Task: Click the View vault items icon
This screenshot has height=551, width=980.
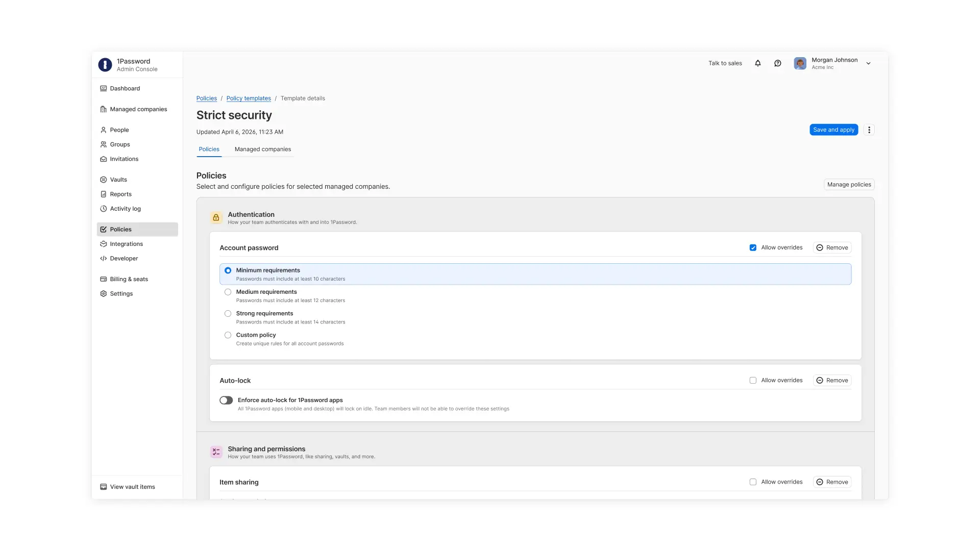Action: (x=104, y=487)
